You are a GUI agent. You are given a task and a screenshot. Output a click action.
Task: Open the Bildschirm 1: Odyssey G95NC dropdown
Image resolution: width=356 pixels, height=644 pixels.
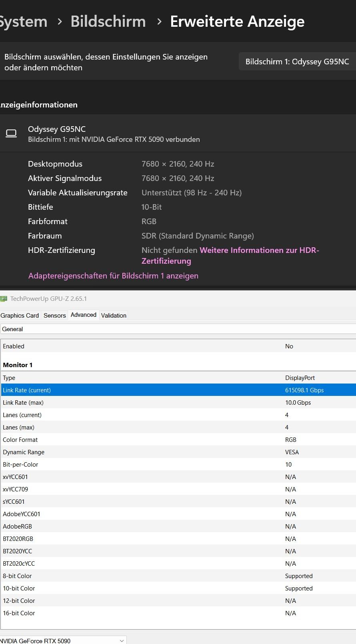pyautogui.click(x=297, y=62)
